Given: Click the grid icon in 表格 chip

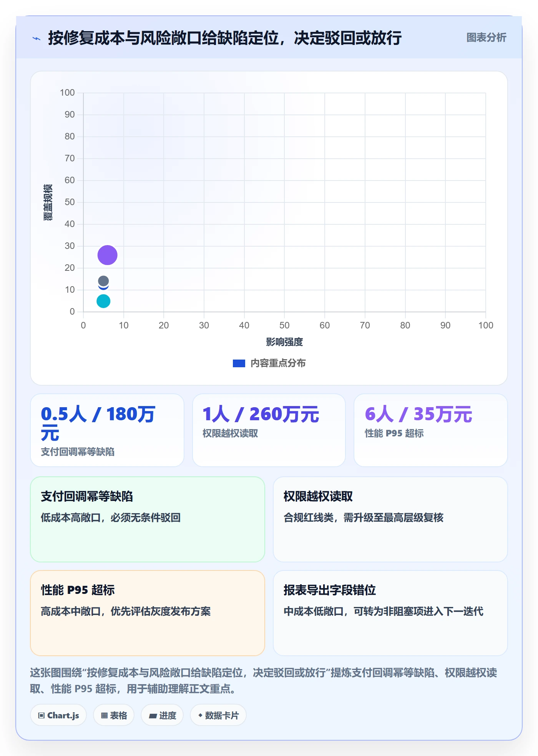Looking at the screenshot, I should tap(104, 716).
